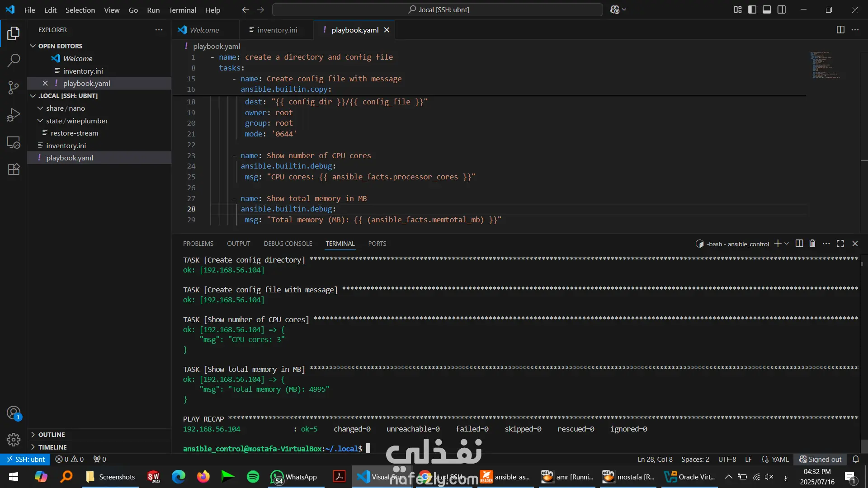The height and width of the screenshot is (488, 868).
Task: Open Source Control view
Action: pyautogui.click(x=14, y=87)
